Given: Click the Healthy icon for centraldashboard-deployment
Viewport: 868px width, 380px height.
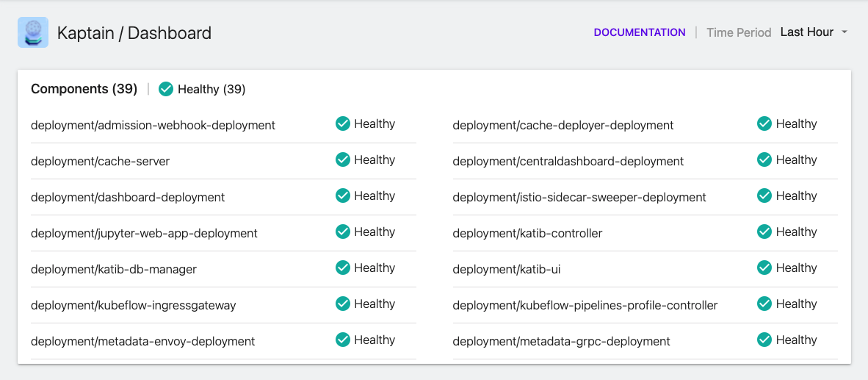Looking at the screenshot, I should pos(764,159).
